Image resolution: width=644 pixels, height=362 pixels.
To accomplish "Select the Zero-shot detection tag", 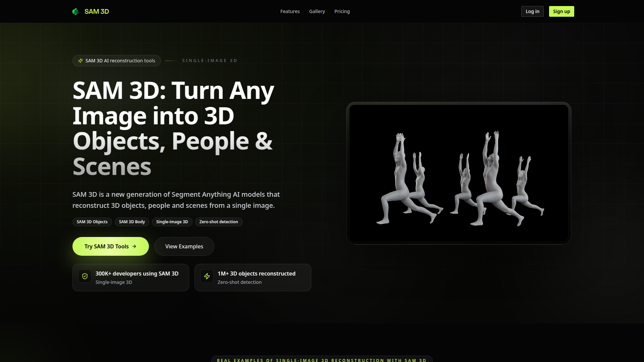I will tap(219, 222).
